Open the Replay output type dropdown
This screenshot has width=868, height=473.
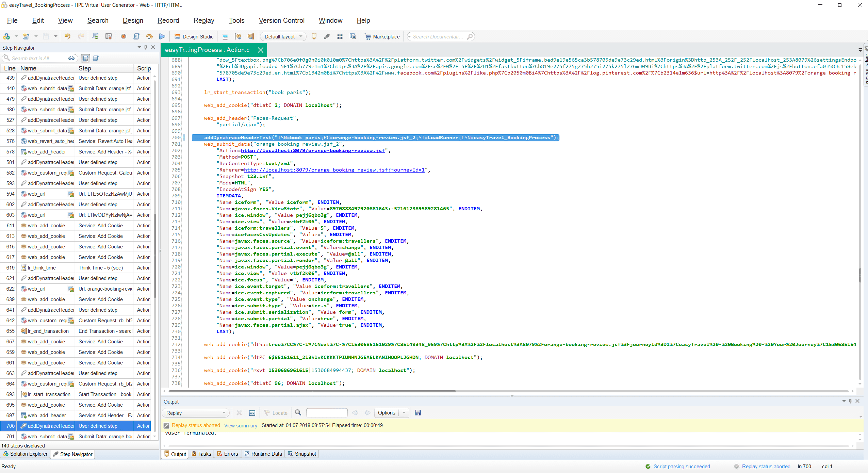point(196,413)
